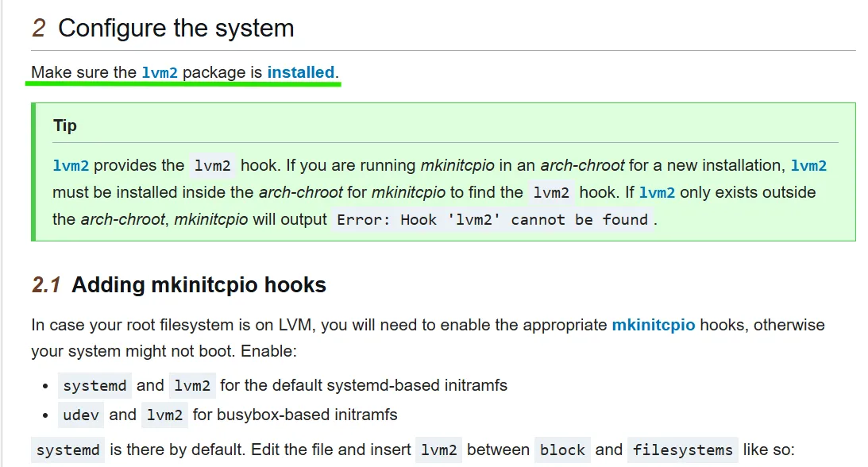Open the lvm2 package link after "Make sure the"
This screenshot has height=467, width=868.
click(x=160, y=72)
